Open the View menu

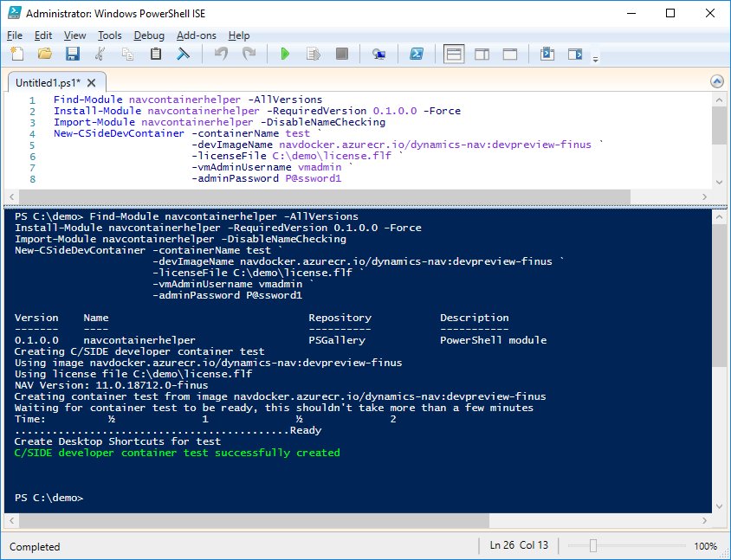(x=74, y=35)
